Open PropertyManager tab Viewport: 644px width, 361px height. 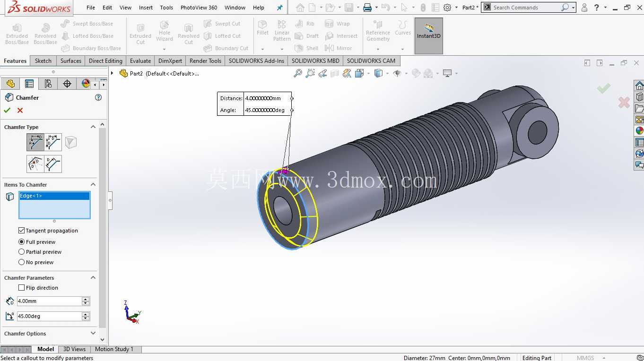pos(29,84)
